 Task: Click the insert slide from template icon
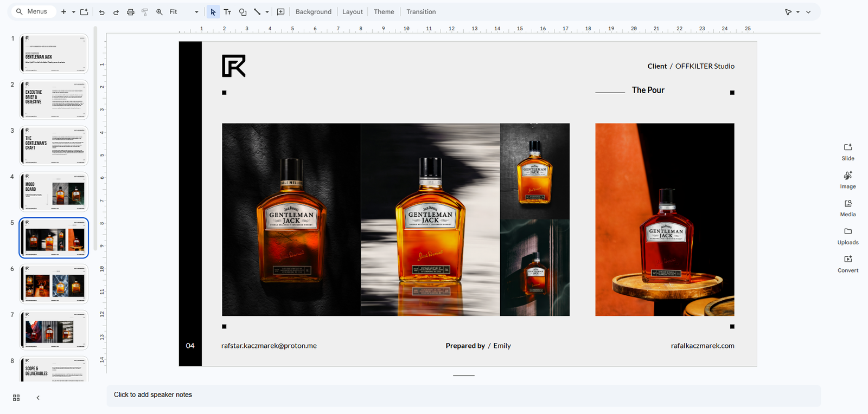(x=84, y=12)
